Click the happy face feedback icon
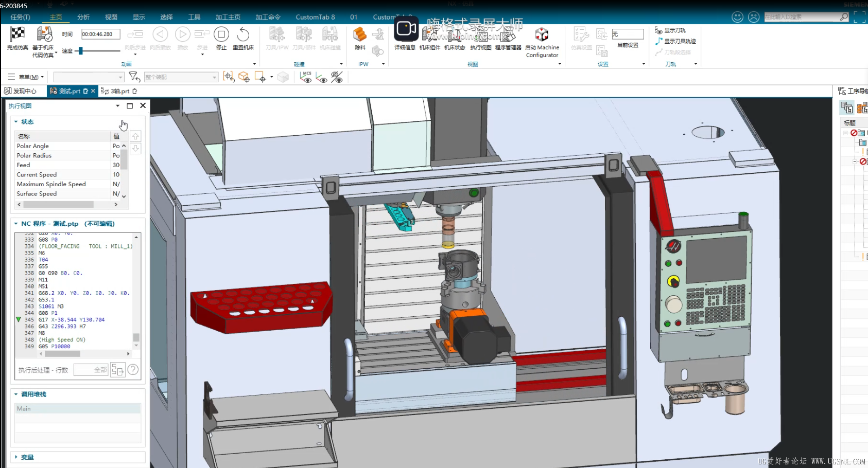Image resolution: width=868 pixels, height=468 pixels. point(737,17)
